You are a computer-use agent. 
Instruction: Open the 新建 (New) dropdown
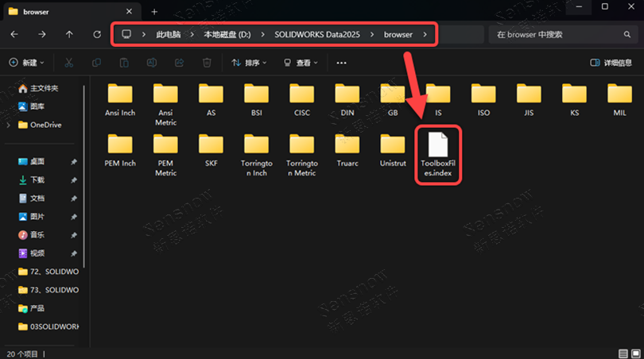tap(26, 63)
